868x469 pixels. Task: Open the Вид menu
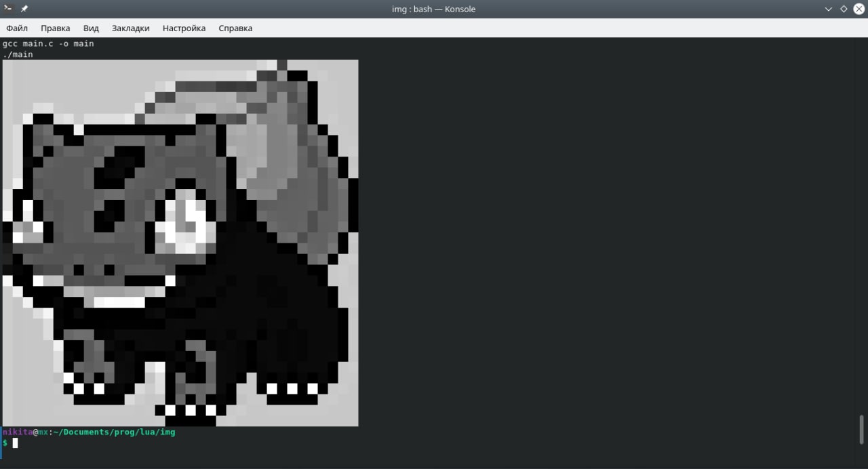(x=91, y=28)
